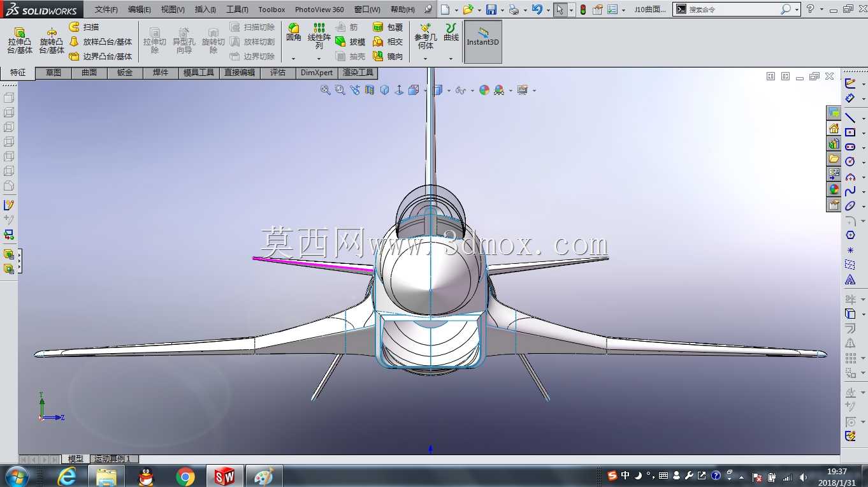
Task: Select the Line sketch tool
Action: [x=850, y=118]
